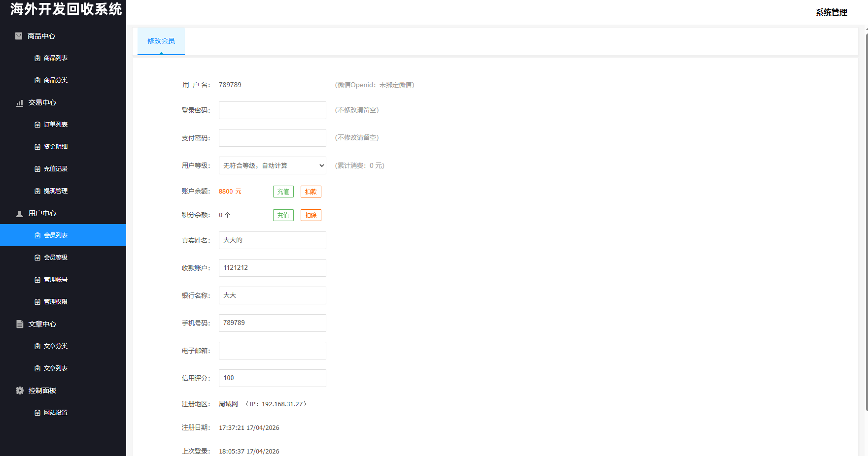Click the 登录密码 input field
The width and height of the screenshot is (868, 456).
pyautogui.click(x=272, y=110)
